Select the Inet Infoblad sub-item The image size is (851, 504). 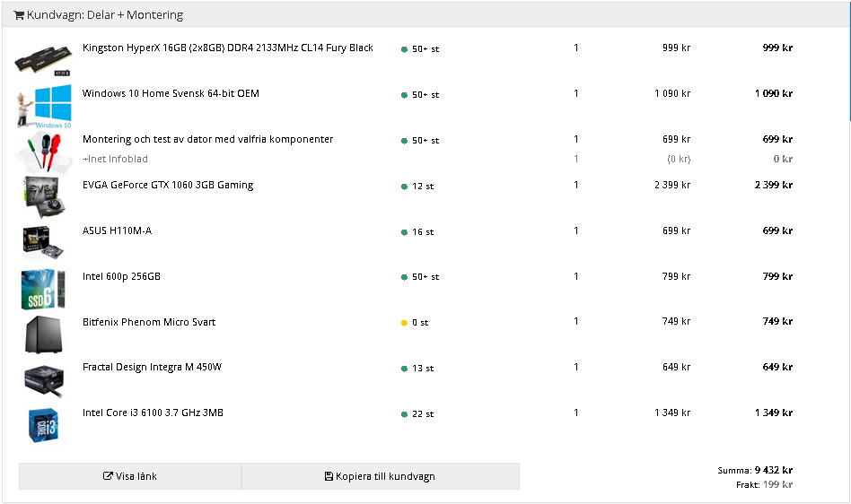click(x=115, y=159)
